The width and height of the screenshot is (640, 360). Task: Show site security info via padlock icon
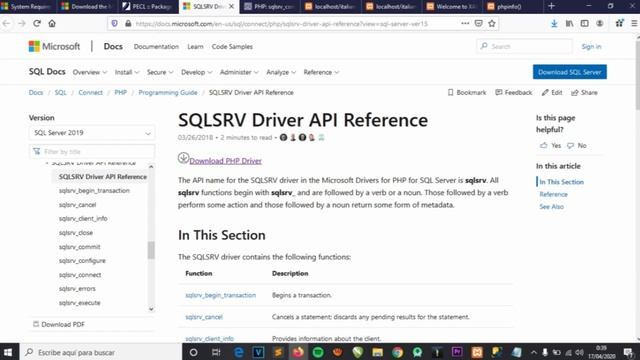tap(128, 24)
